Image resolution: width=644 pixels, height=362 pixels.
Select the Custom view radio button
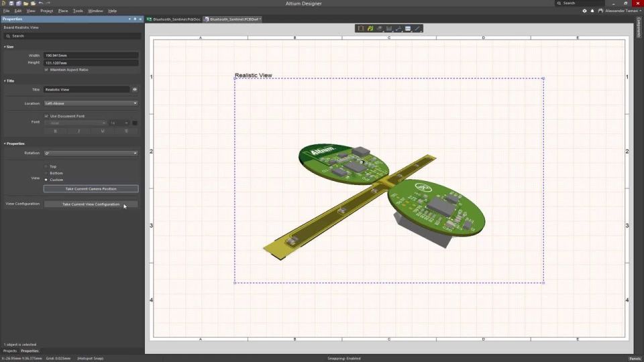46,180
